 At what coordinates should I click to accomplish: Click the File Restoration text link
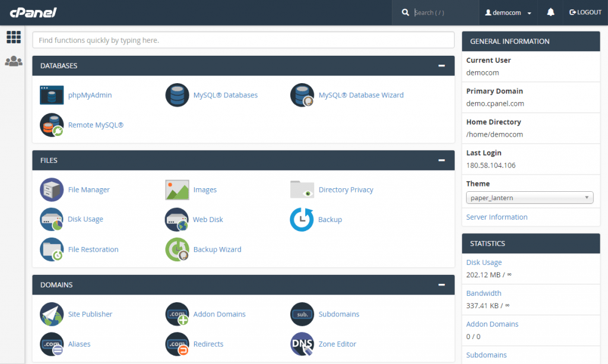click(93, 249)
